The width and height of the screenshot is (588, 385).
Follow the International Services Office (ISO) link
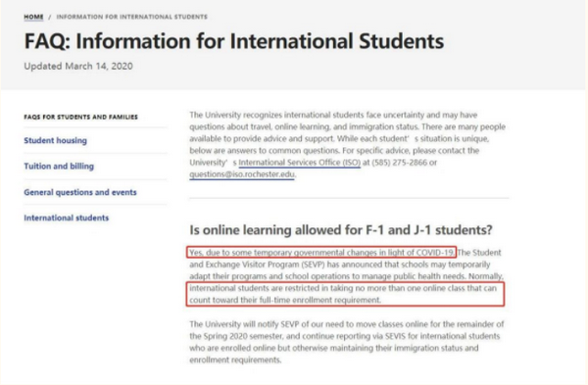tap(299, 163)
